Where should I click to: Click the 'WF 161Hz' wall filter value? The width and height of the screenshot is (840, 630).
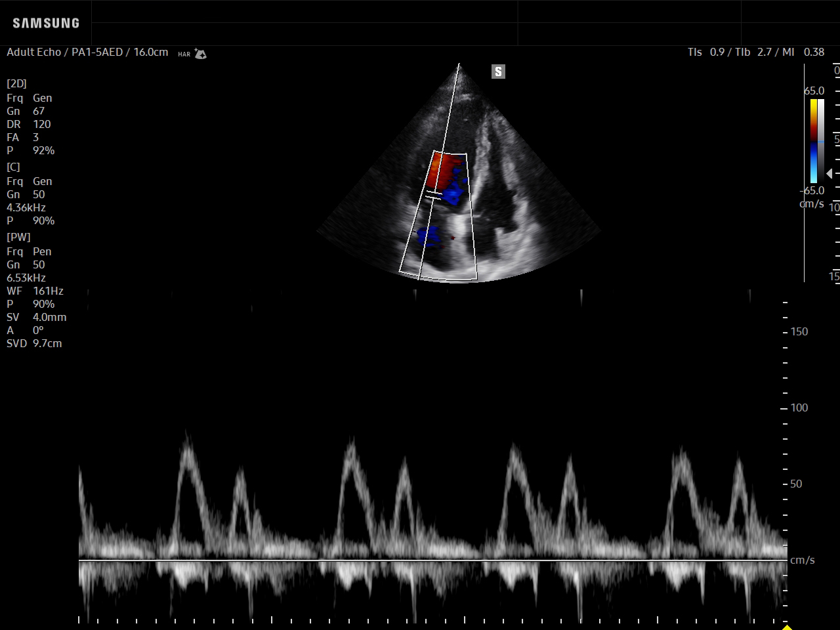pos(35,291)
